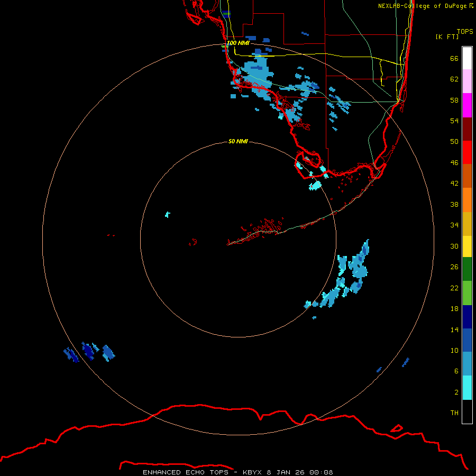This screenshot has width=476, height=476.
Task: Click the orange 42 K FT legend swatch
Action: 467,199
